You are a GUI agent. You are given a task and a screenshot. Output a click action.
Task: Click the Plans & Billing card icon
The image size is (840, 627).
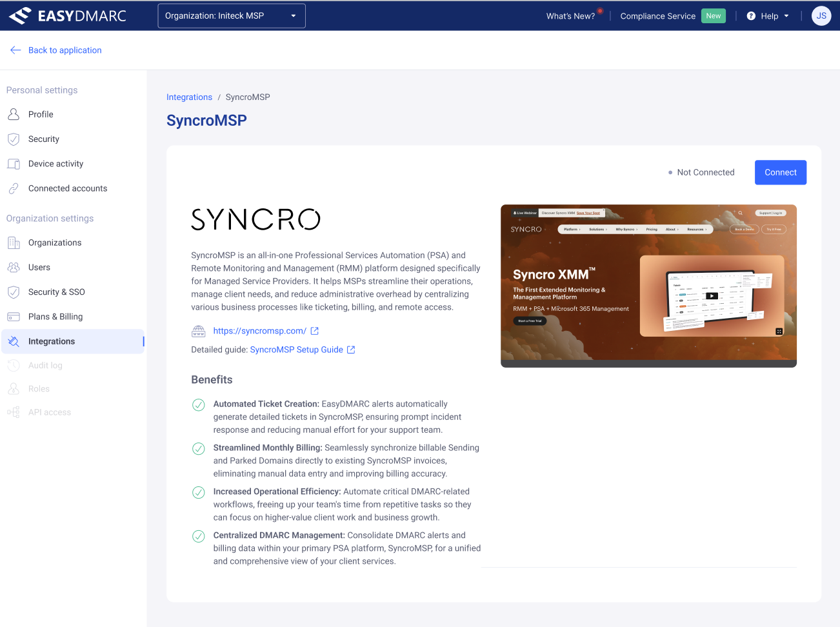pos(14,317)
